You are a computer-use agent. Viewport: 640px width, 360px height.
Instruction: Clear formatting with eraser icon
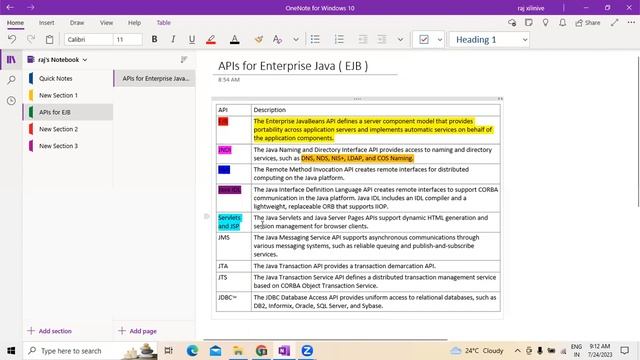pyautogui.click(x=258, y=39)
